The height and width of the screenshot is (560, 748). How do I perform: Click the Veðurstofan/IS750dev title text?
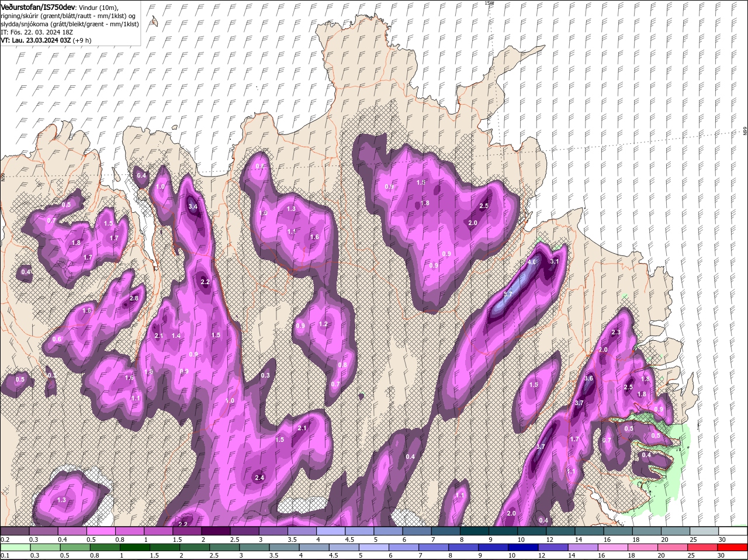pyautogui.click(x=38, y=6)
